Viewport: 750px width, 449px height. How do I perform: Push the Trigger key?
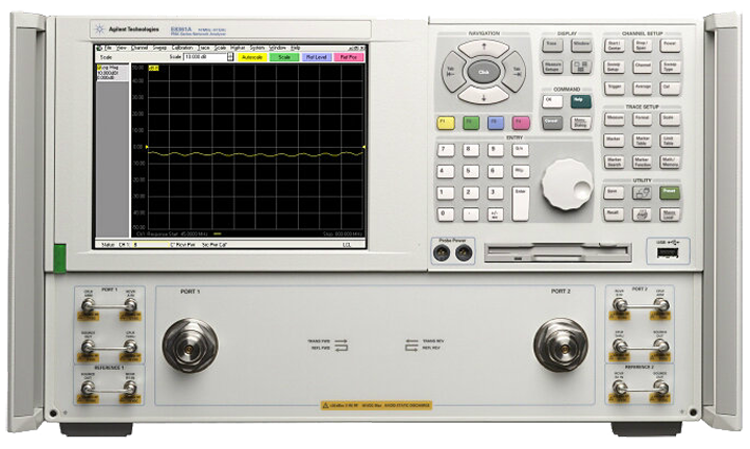point(614,88)
